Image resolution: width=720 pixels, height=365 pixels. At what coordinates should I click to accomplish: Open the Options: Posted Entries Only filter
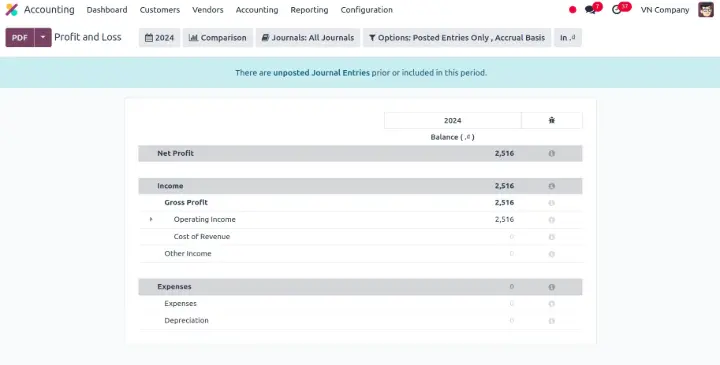tap(457, 38)
